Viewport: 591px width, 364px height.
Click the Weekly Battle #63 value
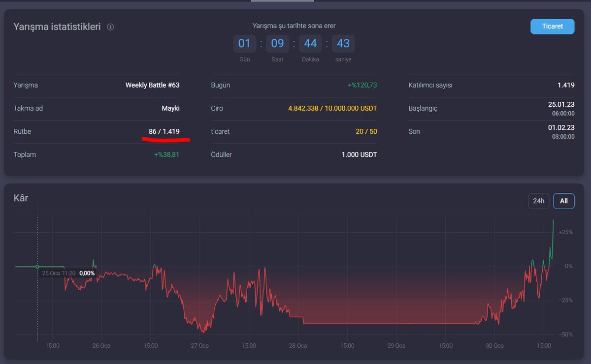[153, 85]
